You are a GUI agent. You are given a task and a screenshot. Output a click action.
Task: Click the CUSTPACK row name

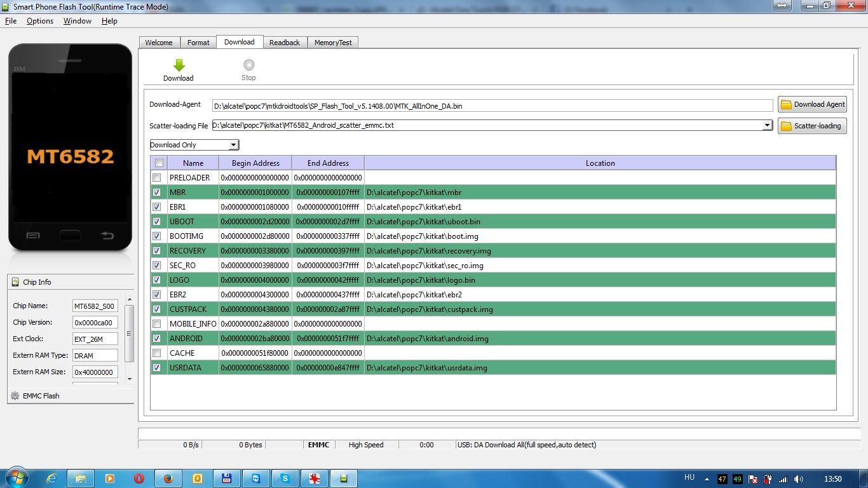point(189,309)
